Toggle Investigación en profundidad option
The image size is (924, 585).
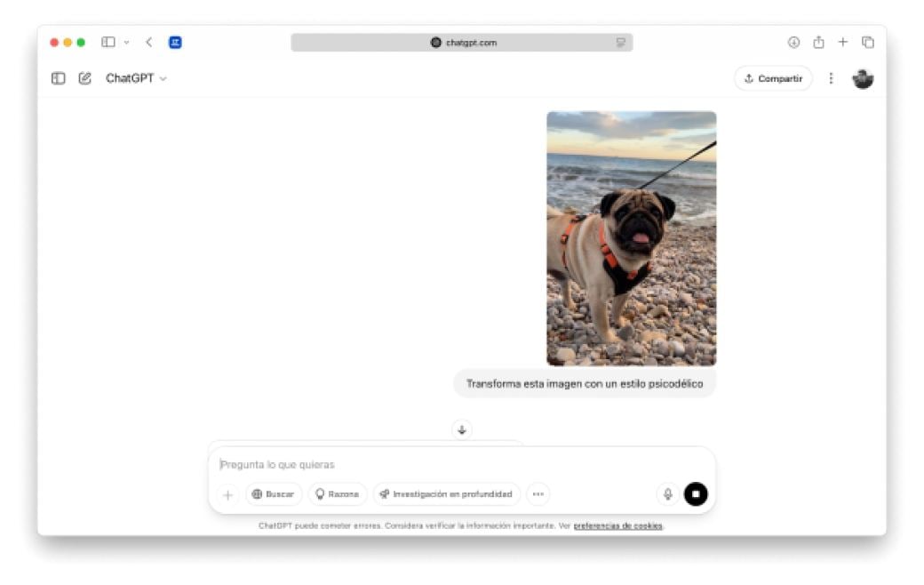(x=446, y=494)
